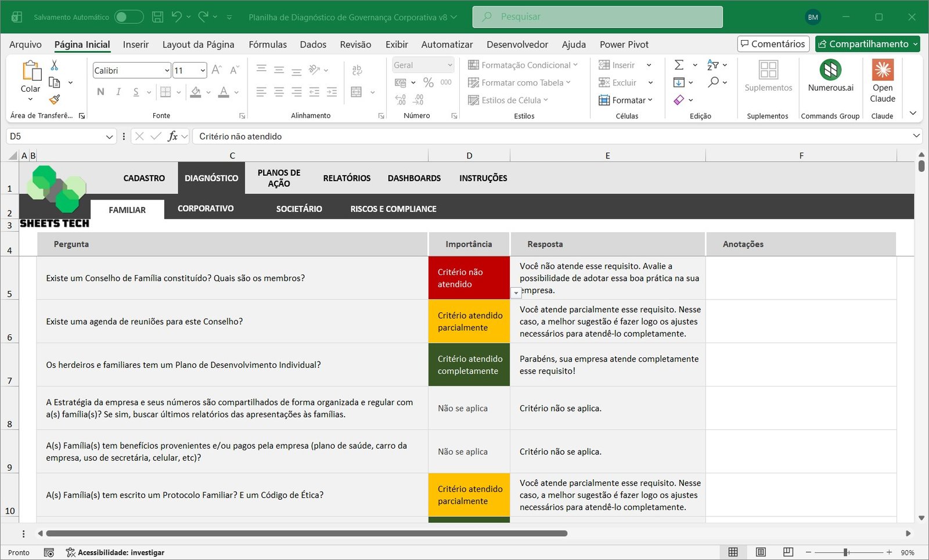Click the Save icon in title bar
This screenshot has width=929, height=560.
157,17
